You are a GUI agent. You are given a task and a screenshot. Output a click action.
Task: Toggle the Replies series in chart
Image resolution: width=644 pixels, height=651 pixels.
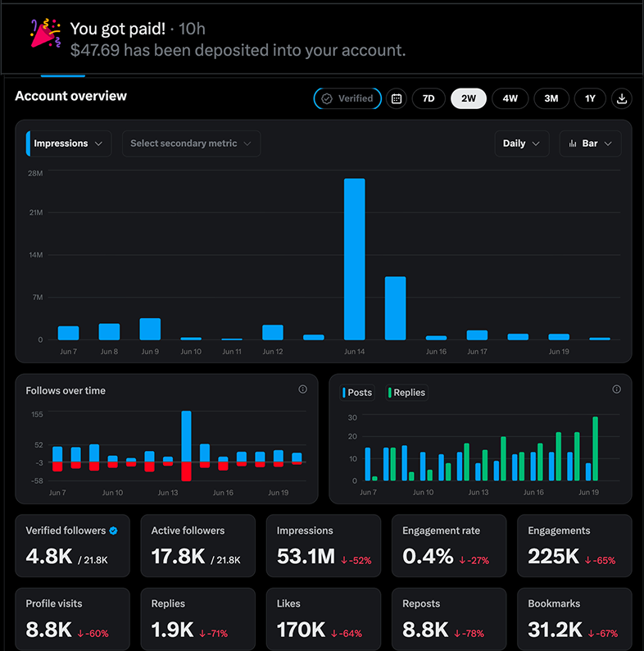[406, 393]
